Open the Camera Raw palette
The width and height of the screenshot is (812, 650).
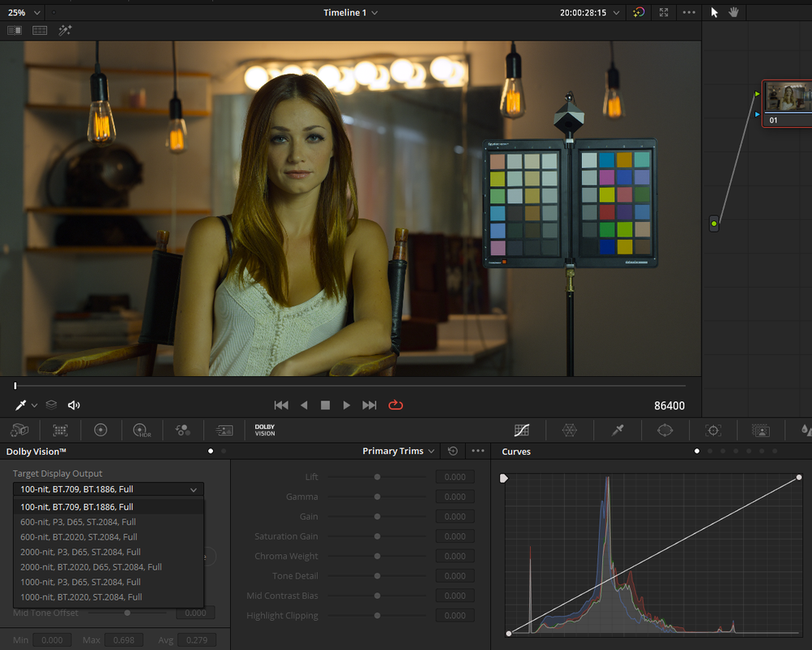[x=20, y=430]
